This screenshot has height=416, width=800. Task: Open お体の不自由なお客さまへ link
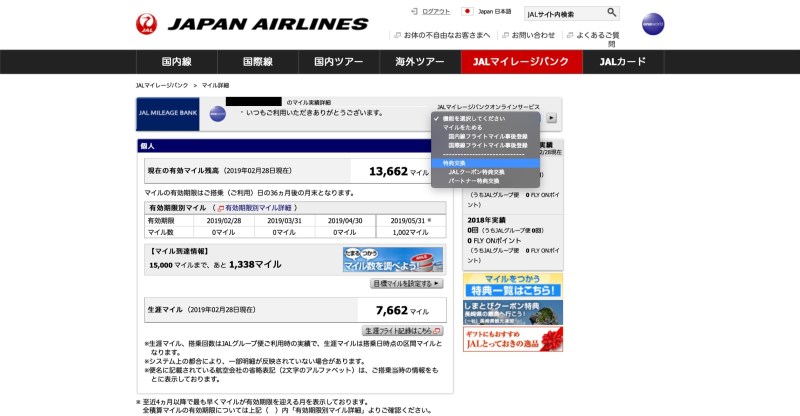pyautogui.click(x=446, y=35)
